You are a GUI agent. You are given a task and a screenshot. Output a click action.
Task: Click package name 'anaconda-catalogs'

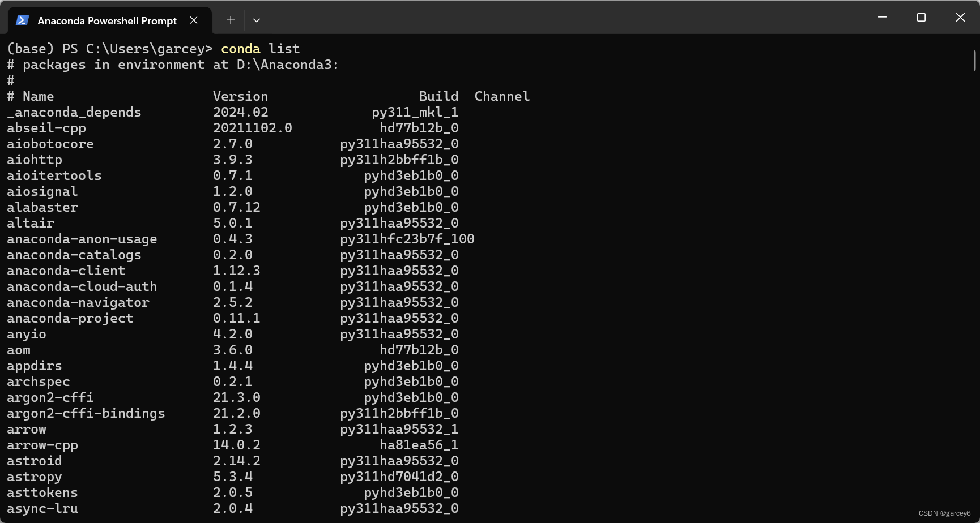74,255
